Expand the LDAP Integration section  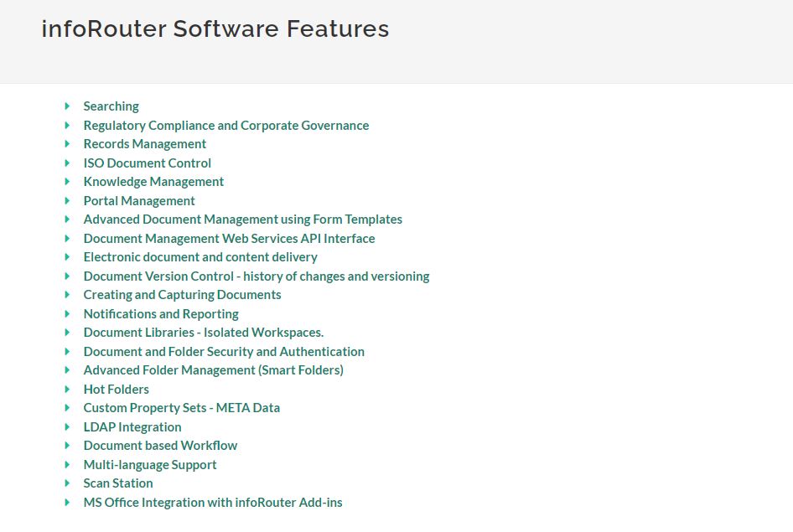(68, 426)
